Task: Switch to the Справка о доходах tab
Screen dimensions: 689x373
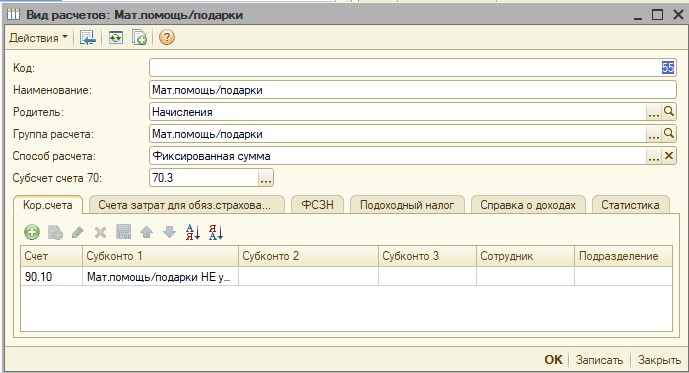Action: coord(528,205)
